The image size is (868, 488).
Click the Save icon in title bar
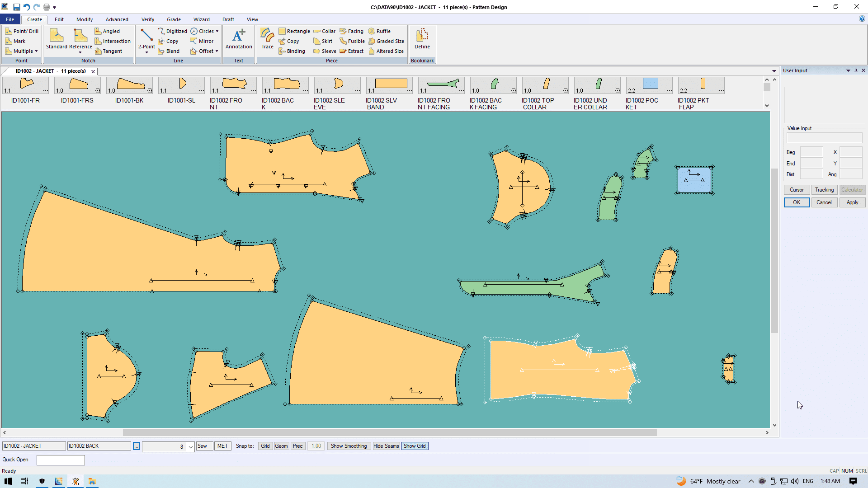(x=16, y=7)
